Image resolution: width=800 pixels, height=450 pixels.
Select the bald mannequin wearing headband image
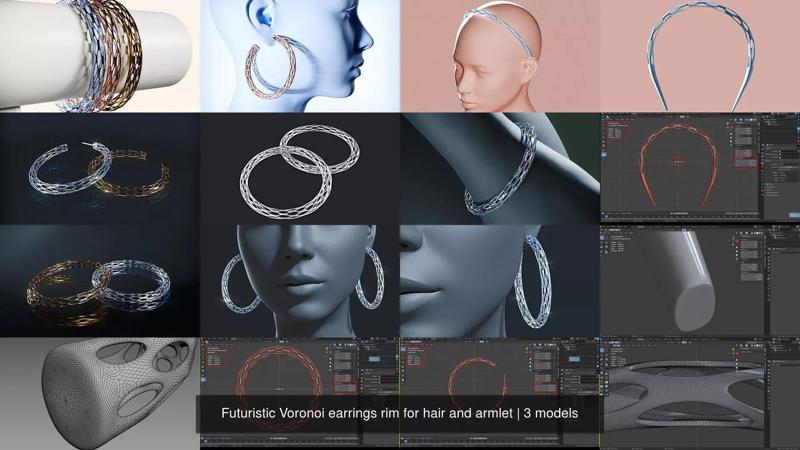pos(500,56)
